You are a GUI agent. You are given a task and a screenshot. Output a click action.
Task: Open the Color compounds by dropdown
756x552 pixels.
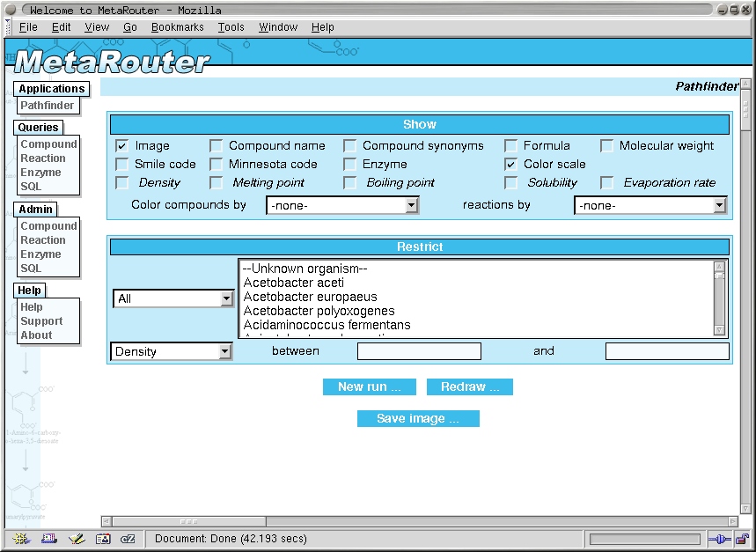coord(342,205)
